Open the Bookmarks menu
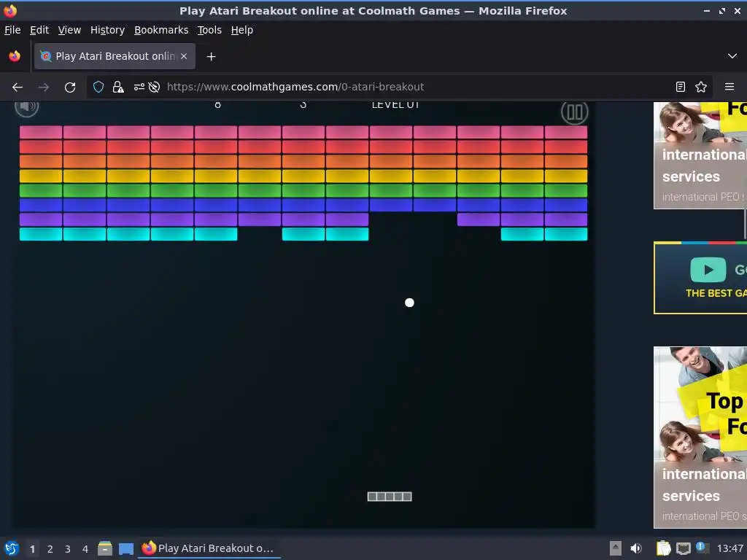Viewport: 747px width, 560px height. point(161,30)
